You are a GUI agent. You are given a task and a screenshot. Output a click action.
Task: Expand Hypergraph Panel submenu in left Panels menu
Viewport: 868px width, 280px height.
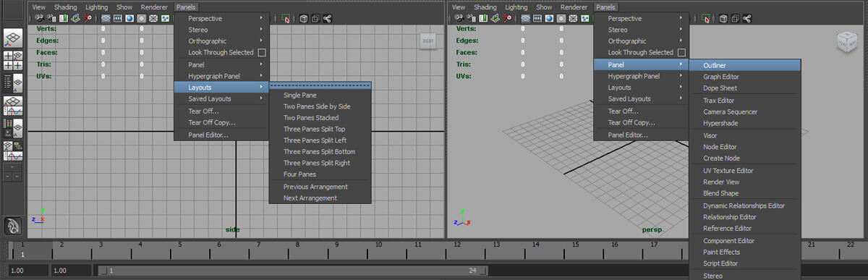point(222,76)
